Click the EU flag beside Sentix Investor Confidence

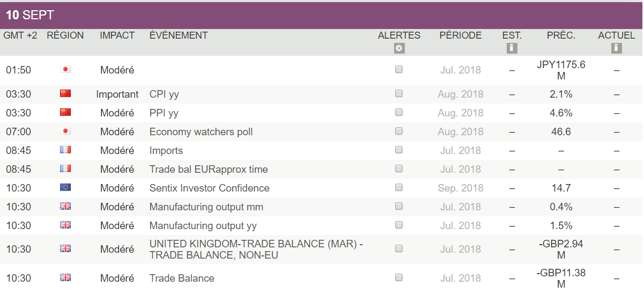[x=65, y=188]
